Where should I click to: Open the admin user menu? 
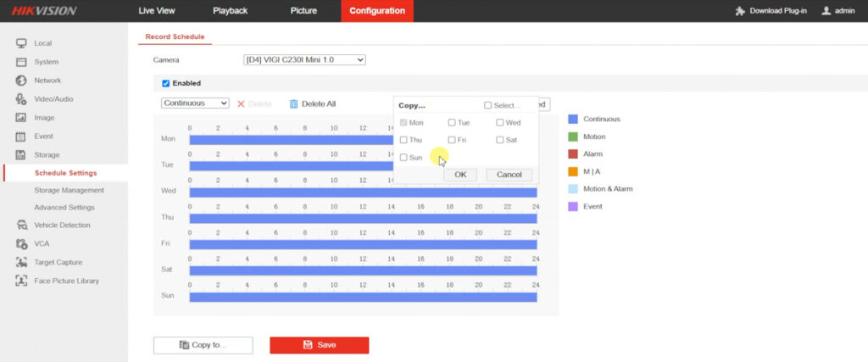(x=838, y=11)
